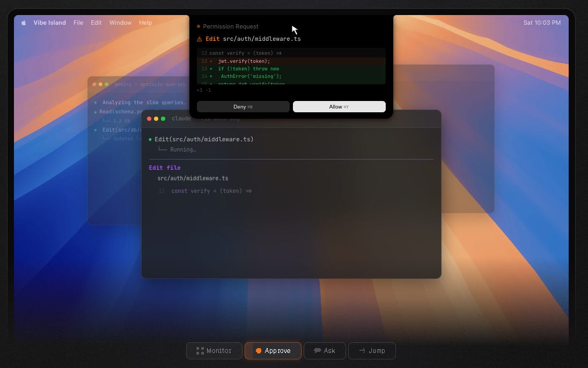Open the File menu
Image resolution: width=588 pixels, height=368 pixels.
pyautogui.click(x=78, y=23)
